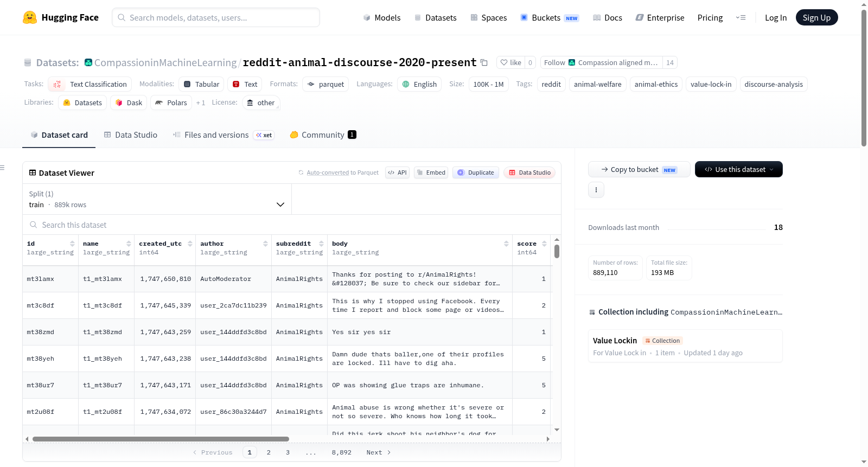This screenshot has height=467, width=868.
Task: Click the heart like button
Action: [510, 62]
